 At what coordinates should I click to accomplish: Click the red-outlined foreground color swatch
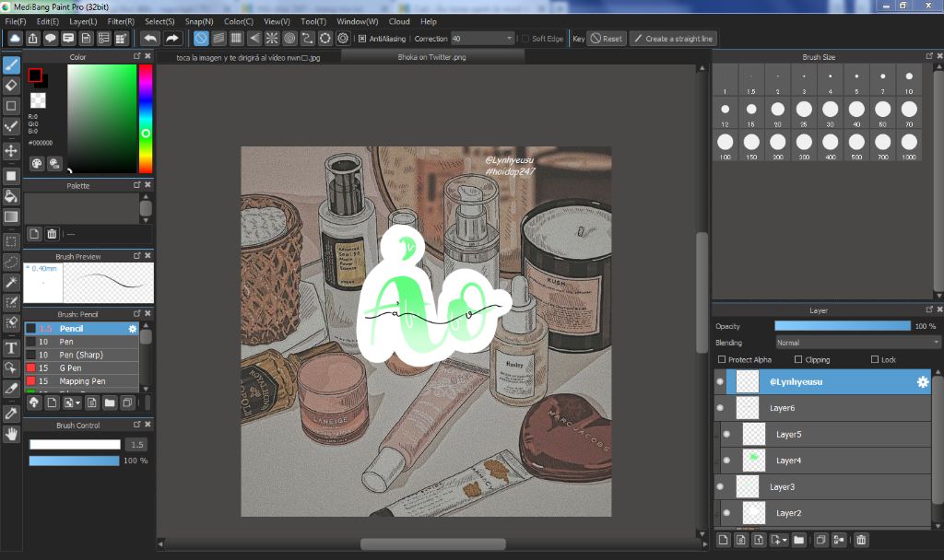tap(35, 76)
